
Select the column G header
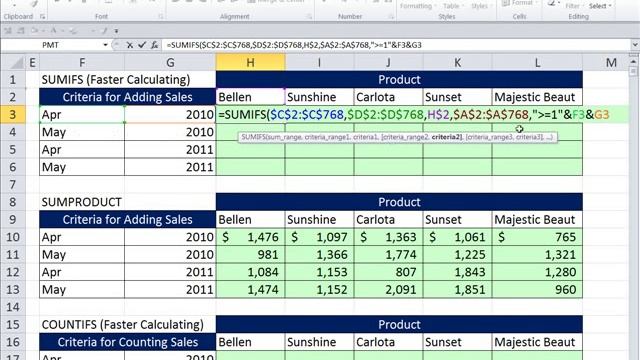(x=170, y=62)
